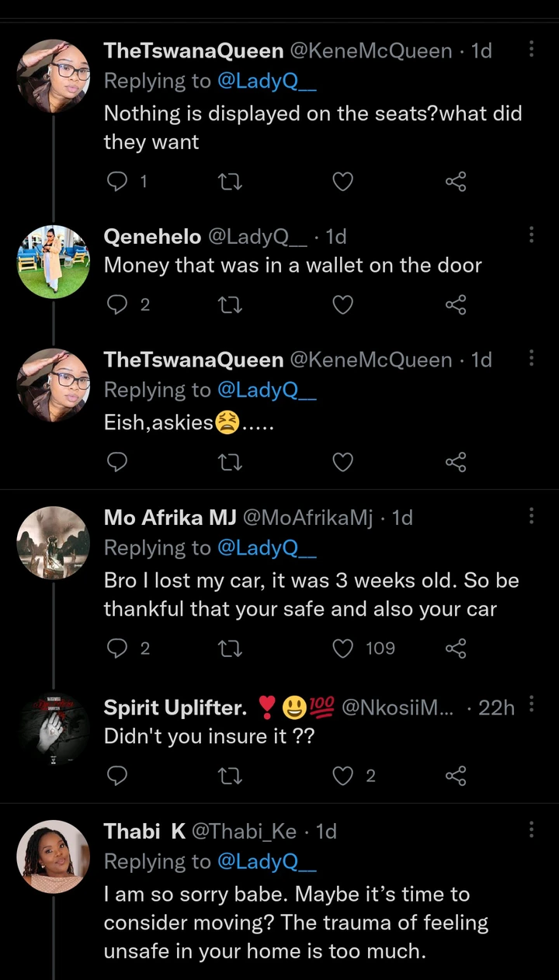Open @LadyQ__ mention in Mo Afrika MJ's reply
Viewport: 559px width, 980px height.
point(268,547)
